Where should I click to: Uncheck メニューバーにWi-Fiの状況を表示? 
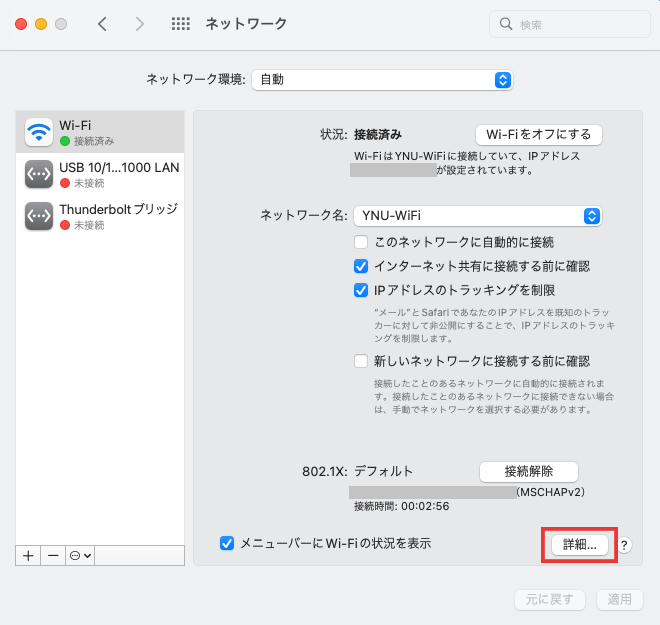[227, 543]
